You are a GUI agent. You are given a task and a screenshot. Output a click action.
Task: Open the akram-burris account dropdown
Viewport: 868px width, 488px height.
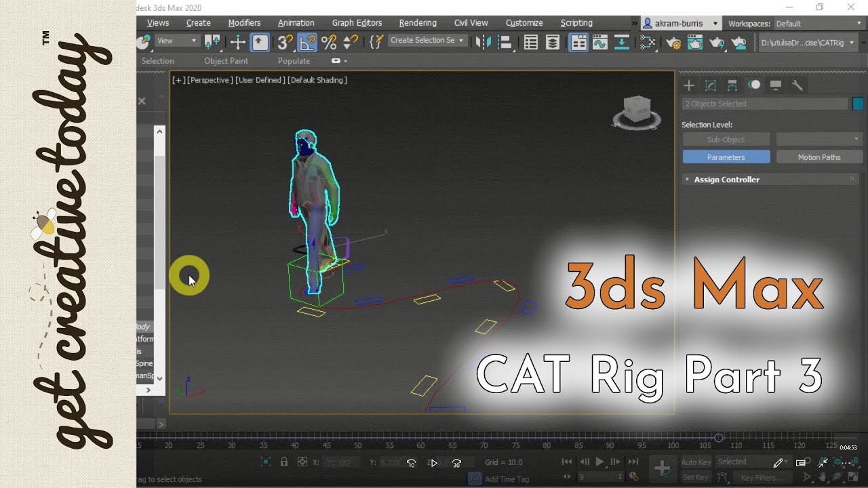tap(680, 24)
